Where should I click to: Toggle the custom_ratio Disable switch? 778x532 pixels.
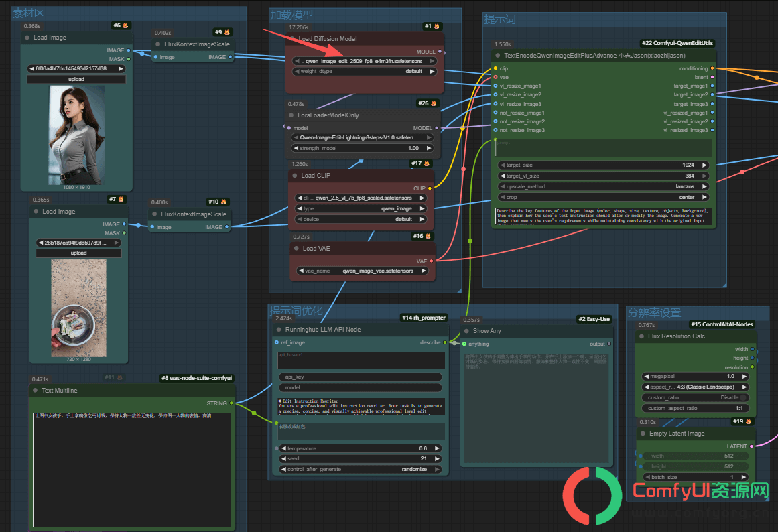click(x=742, y=397)
